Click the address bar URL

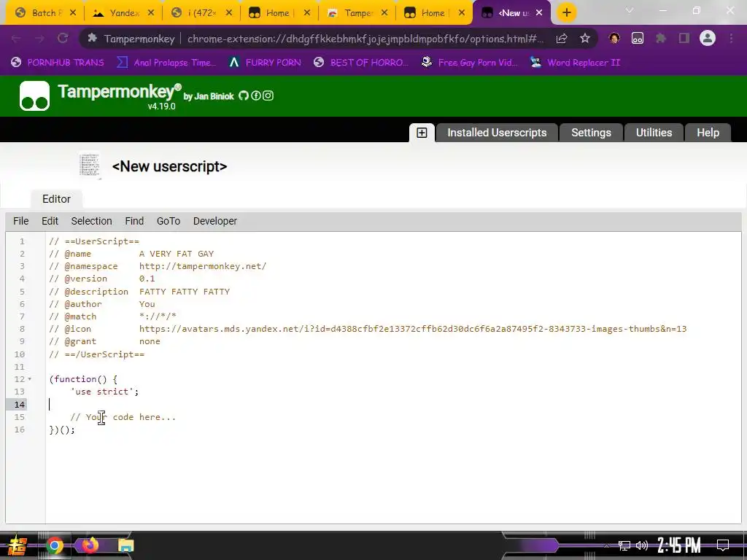point(365,39)
